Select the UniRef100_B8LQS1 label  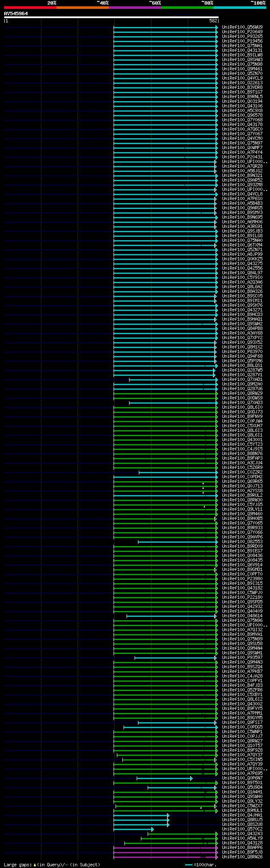tap(242, 365)
